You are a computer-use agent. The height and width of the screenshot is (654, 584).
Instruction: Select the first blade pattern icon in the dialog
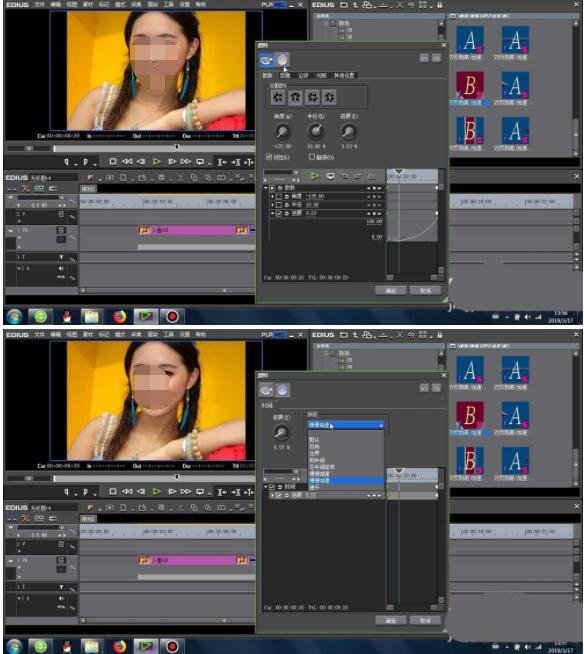coord(278,98)
